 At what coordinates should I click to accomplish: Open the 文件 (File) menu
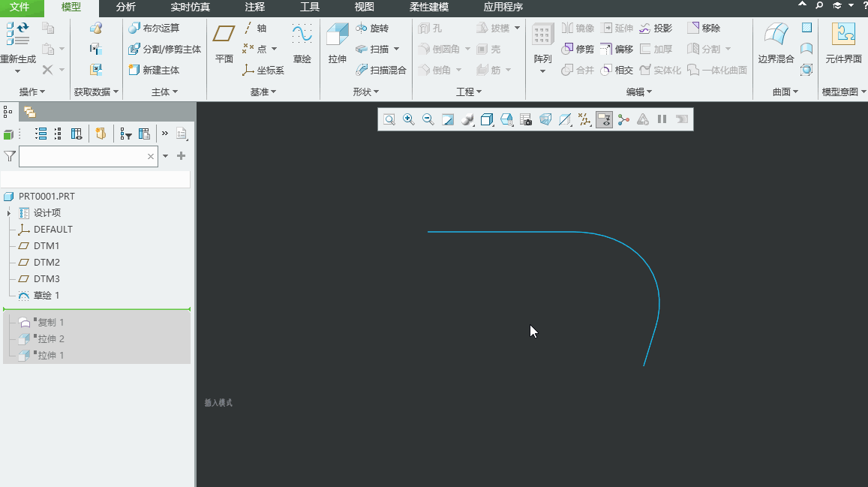20,8
